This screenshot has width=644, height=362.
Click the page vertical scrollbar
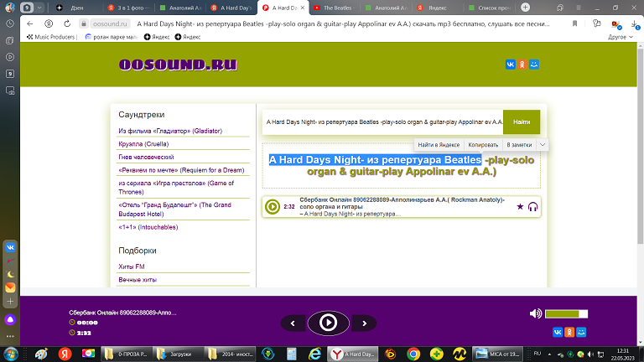(641, 146)
